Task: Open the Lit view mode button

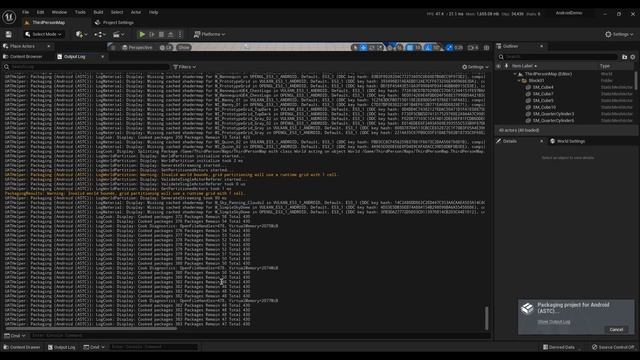Action: click(x=165, y=47)
